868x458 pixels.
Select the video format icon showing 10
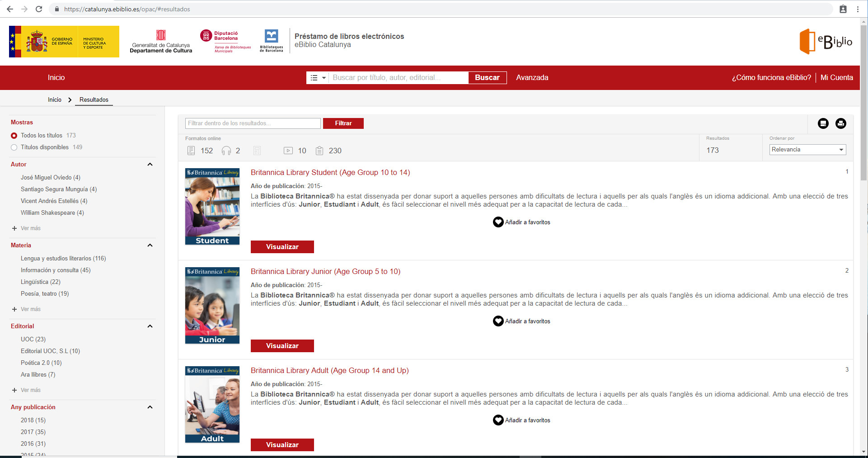click(x=288, y=151)
